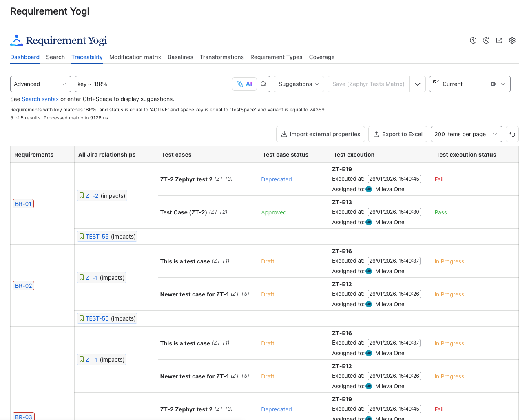Click the 'Pass' execution status
The image size is (529, 420).
(x=440, y=212)
